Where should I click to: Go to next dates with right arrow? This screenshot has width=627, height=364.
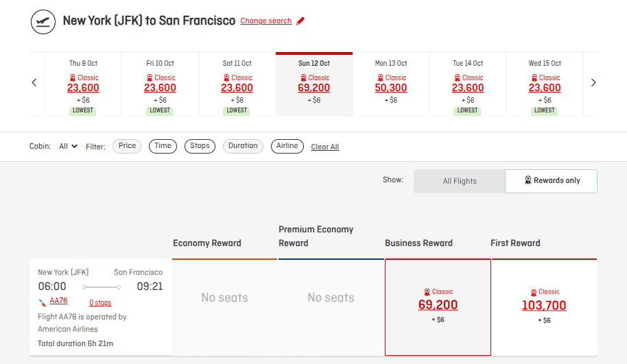coord(593,83)
